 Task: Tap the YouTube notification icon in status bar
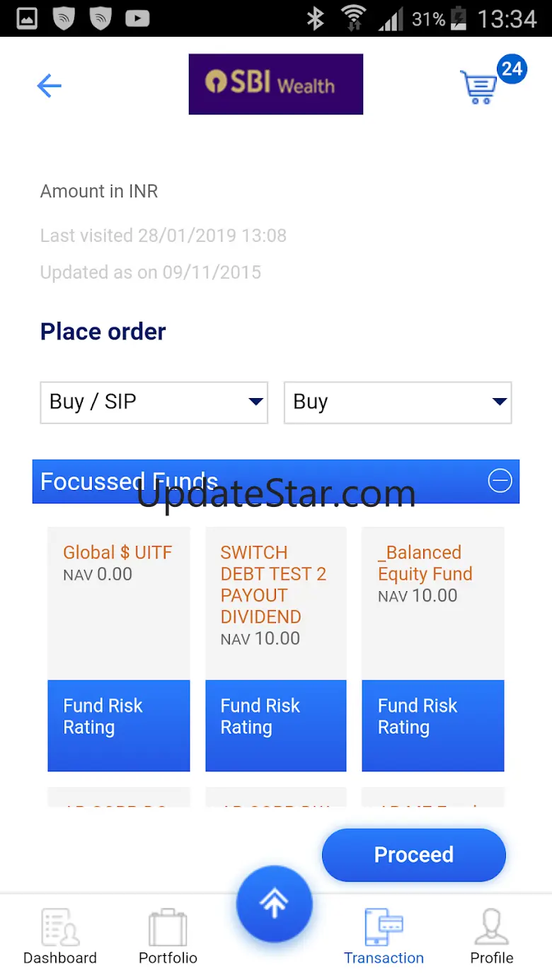(x=137, y=18)
